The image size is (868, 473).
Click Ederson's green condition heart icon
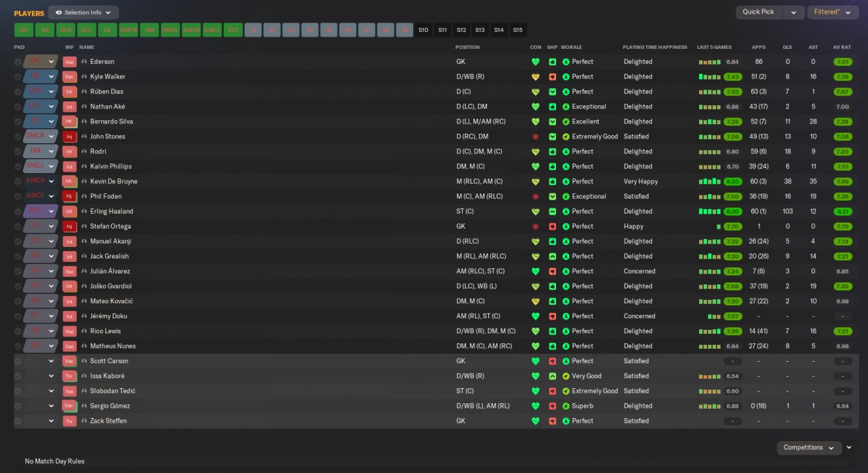click(x=536, y=62)
